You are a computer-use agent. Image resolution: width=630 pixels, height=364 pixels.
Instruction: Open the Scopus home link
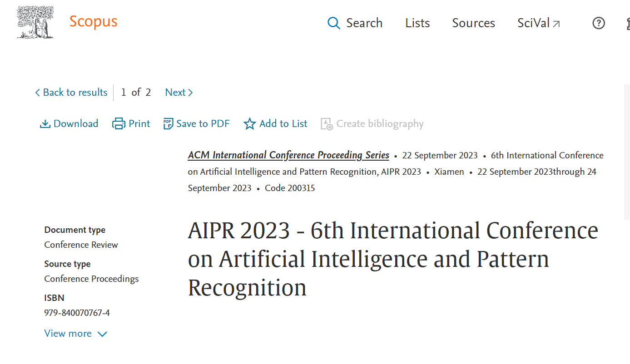tap(93, 22)
